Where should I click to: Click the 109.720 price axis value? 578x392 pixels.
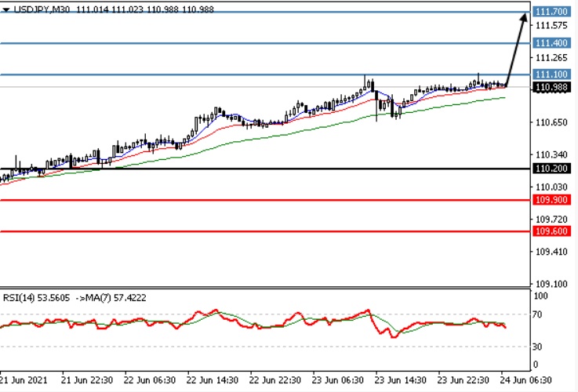(551, 220)
